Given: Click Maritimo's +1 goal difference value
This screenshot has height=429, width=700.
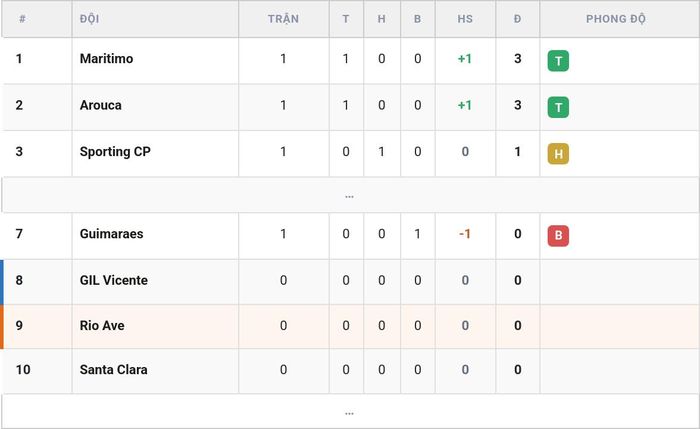Looking at the screenshot, I should point(465,59).
